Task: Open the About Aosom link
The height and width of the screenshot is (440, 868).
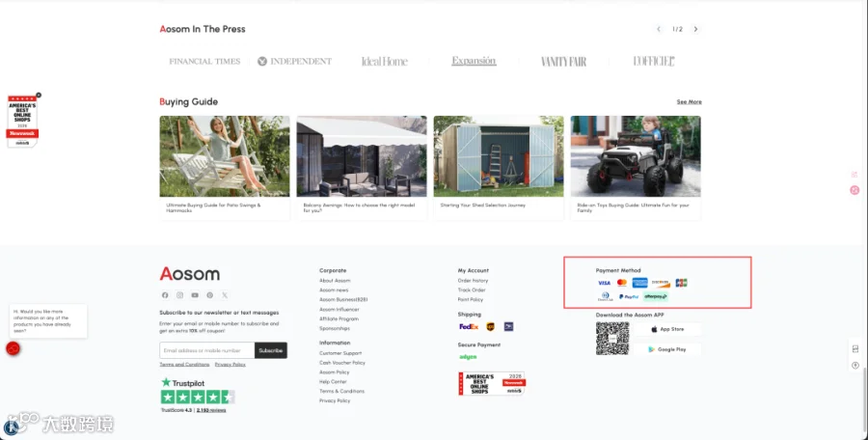Action: click(335, 281)
